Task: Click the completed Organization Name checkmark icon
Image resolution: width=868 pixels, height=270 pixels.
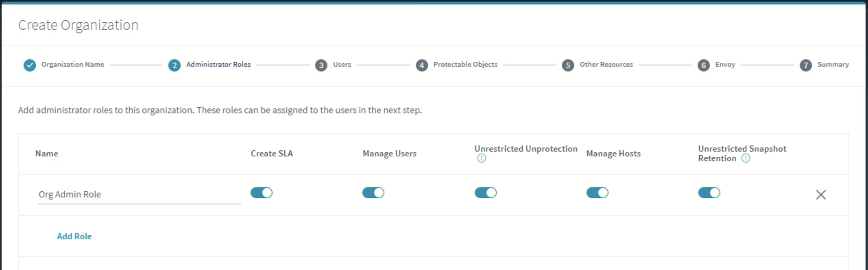Action: pos(30,65)
